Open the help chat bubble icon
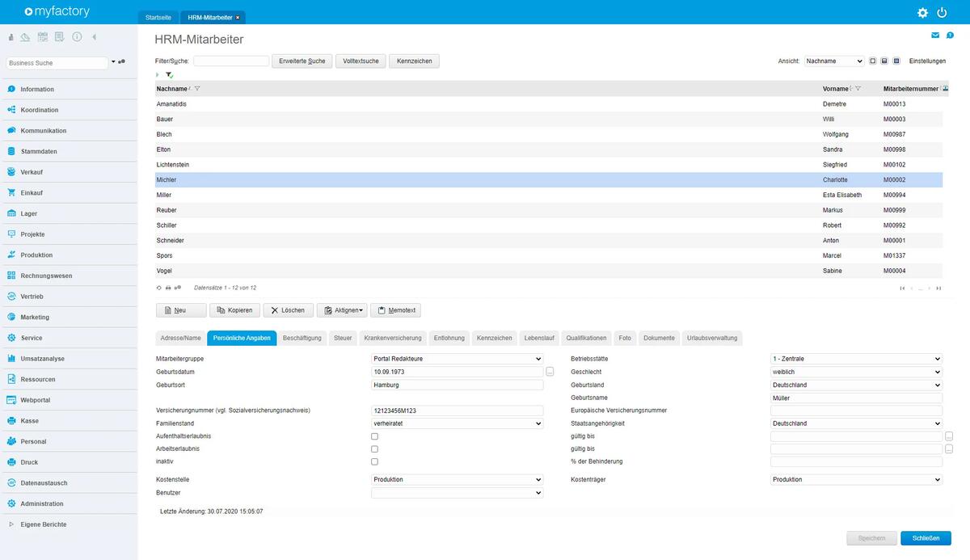Image resolution: width=970 pixels, height=560 pixels. pyautogui.click(x=950, y=36)
